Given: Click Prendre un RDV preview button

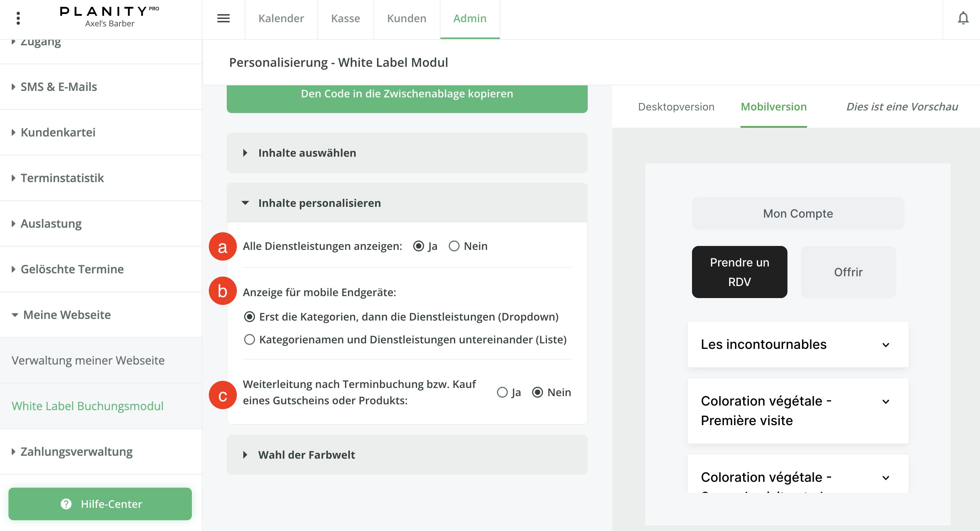Looking at the screenshot, I should tap(739, 272).
